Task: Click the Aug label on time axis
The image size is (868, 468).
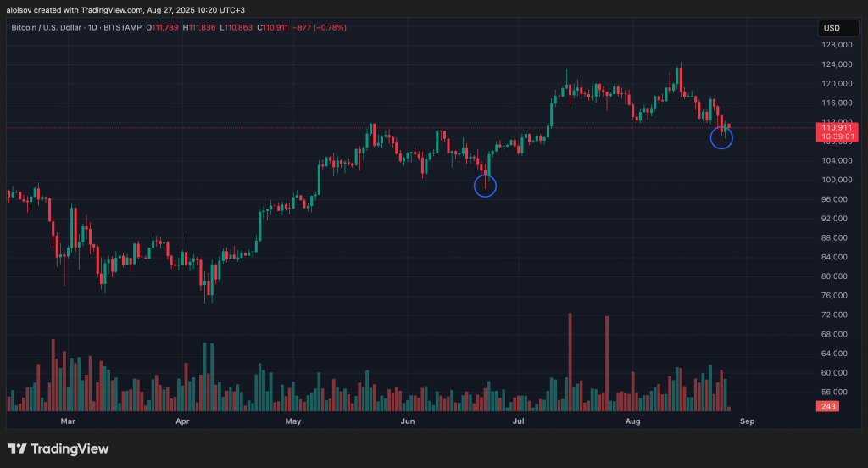Action: pyautogui.click(x=632, y=421)
